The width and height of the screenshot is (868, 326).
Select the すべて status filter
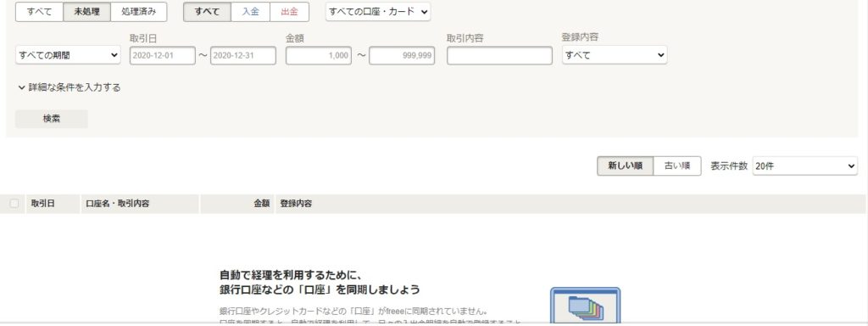pyautogui.click(x=39, y=12)
